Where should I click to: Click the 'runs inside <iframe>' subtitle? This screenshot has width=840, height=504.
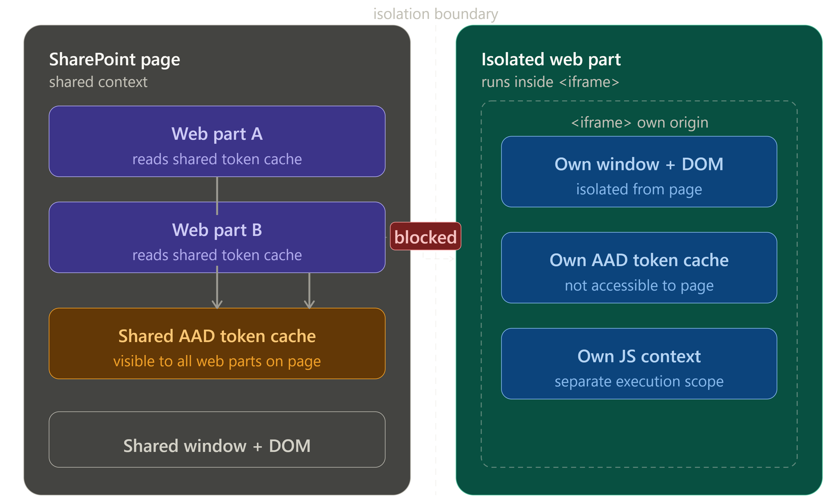point(550,82)
